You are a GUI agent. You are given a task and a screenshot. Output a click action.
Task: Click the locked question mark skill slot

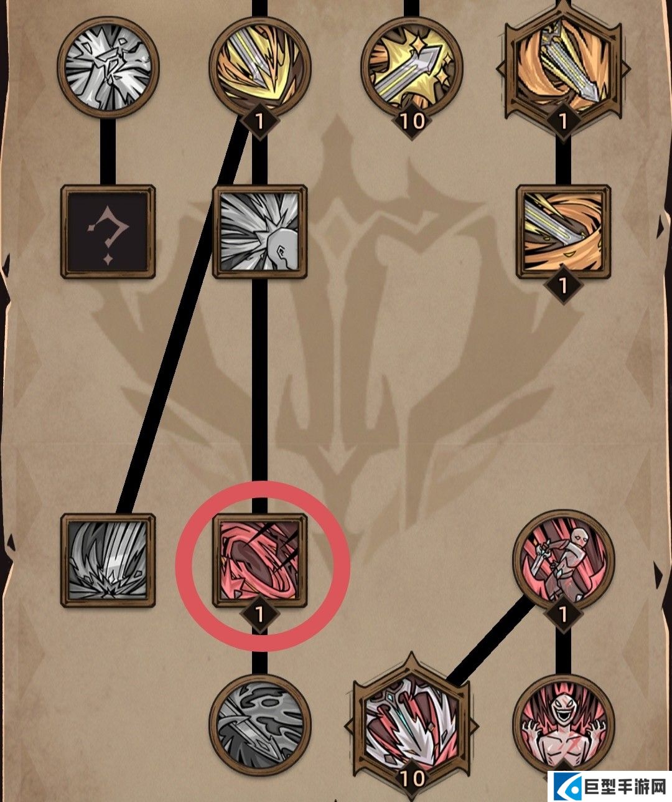click(108, 232)
